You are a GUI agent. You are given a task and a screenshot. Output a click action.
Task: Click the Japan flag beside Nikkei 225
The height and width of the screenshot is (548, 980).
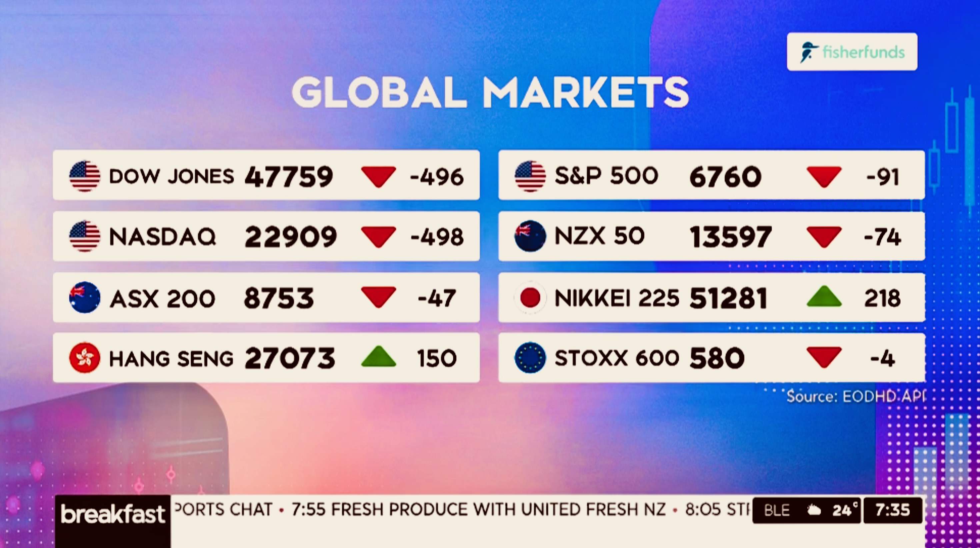tap(530, 297)
